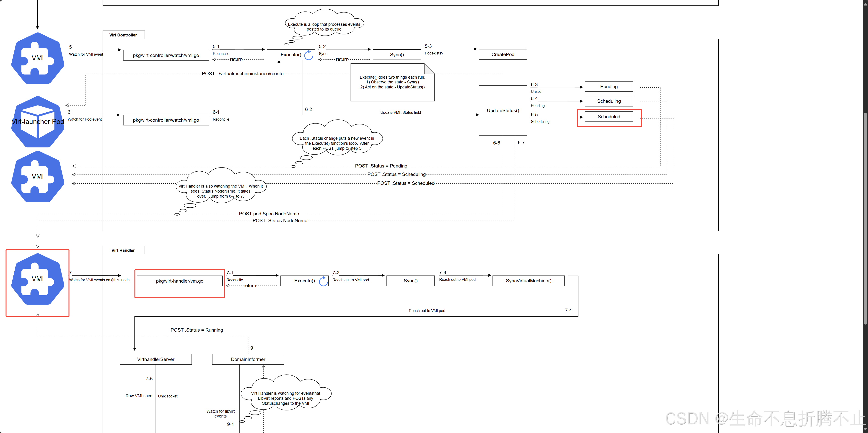
Task: Click the UpdateStatus() box
Action: click(x=503, y=111)
